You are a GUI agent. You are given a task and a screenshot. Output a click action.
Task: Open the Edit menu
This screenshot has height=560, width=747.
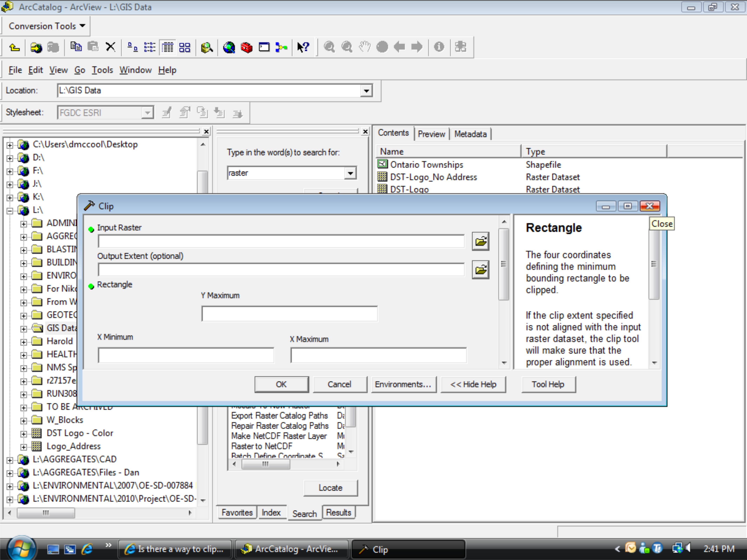tap(35, 70)
